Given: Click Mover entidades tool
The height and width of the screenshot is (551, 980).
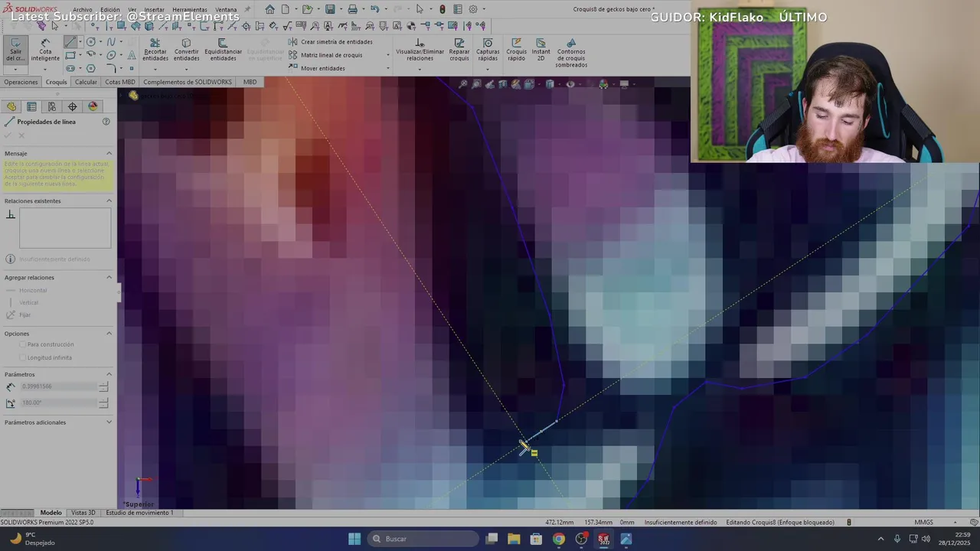Looking at the screenshot, I should pos(317,68).
